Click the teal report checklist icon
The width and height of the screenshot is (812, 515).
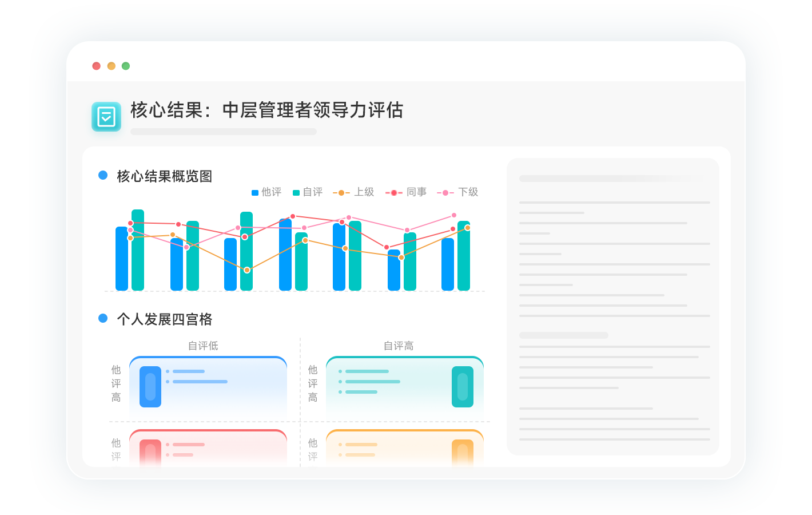point(106,117)
